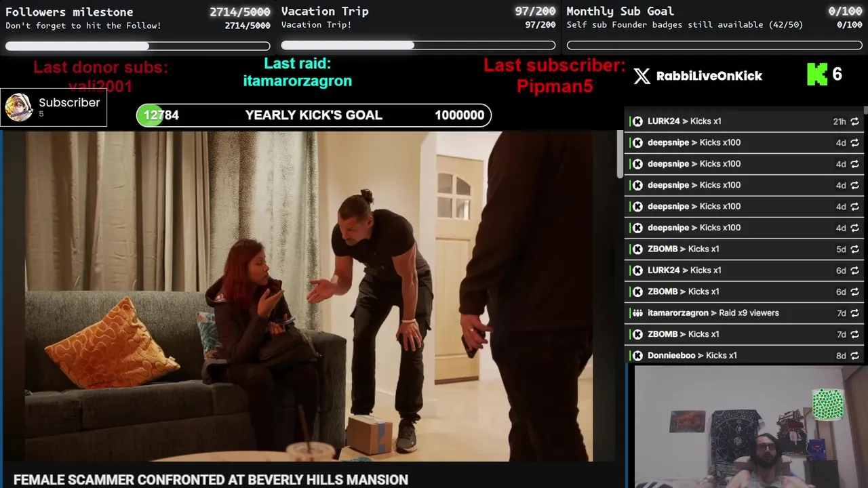The image size is (868, 488).
Task: Click the 'Last donor subs:' label
Action: 100,67
